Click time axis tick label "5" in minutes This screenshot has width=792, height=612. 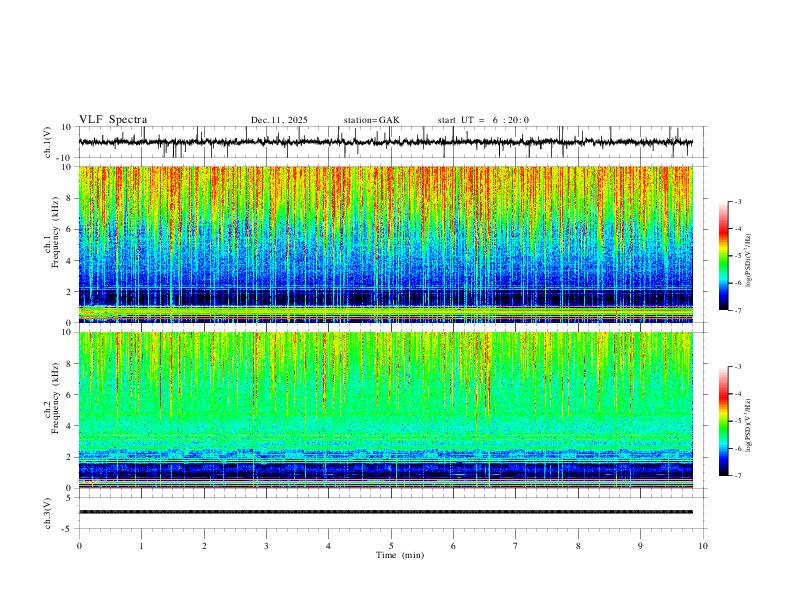pyautogui.click(x=391, y=546)
